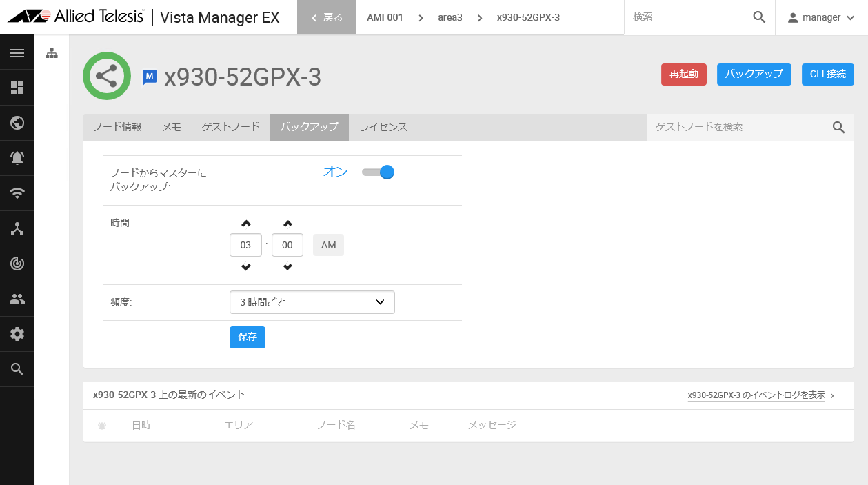Open the network topology icon in the sidebar
Screen dimensions: 868x485
click(x=17, y=228)
